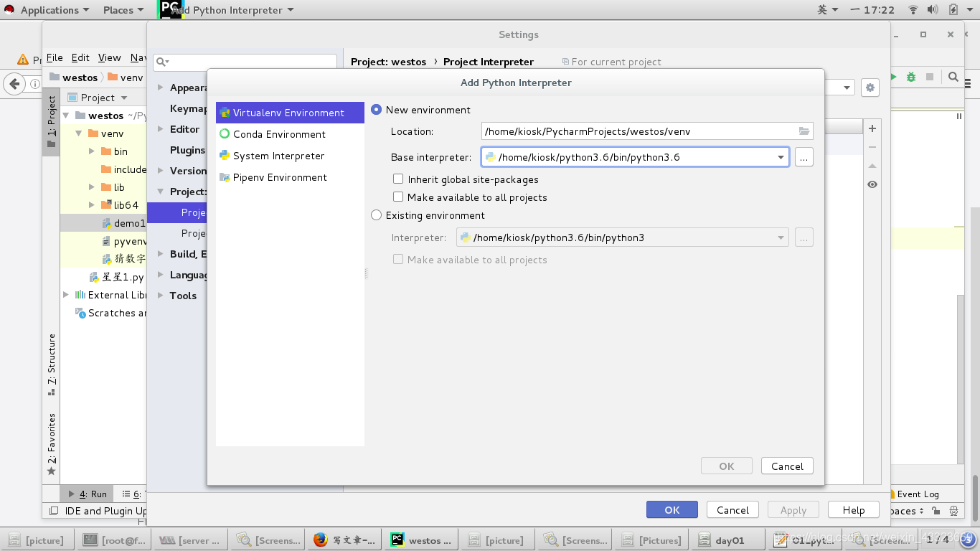This screenshot has width=980, height=551.
Task: Click the folder browse icon in Location field
Action: coord(804,131)
